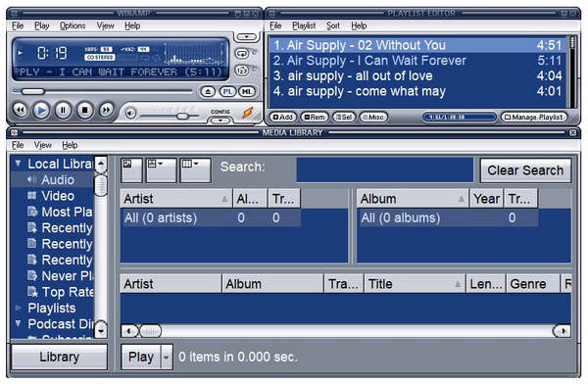Open the Play button dropdown arrow
This screenshot has width=588, height=384.
click(167, 357)
